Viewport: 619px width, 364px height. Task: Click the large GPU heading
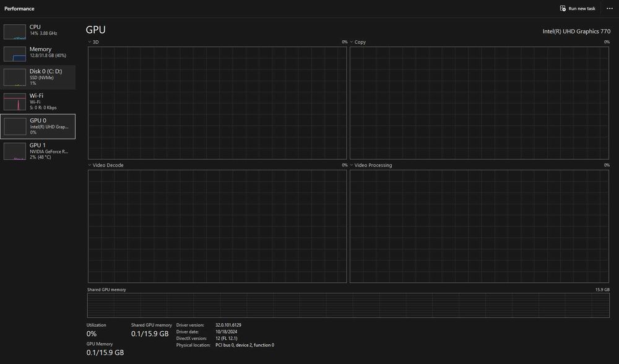[x=95, y=30]
